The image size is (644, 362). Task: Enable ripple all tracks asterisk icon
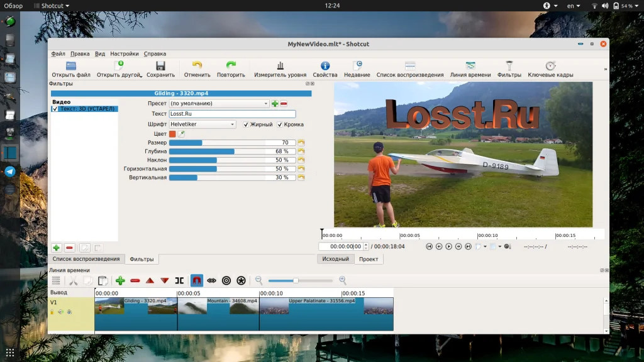coord(241,280)
